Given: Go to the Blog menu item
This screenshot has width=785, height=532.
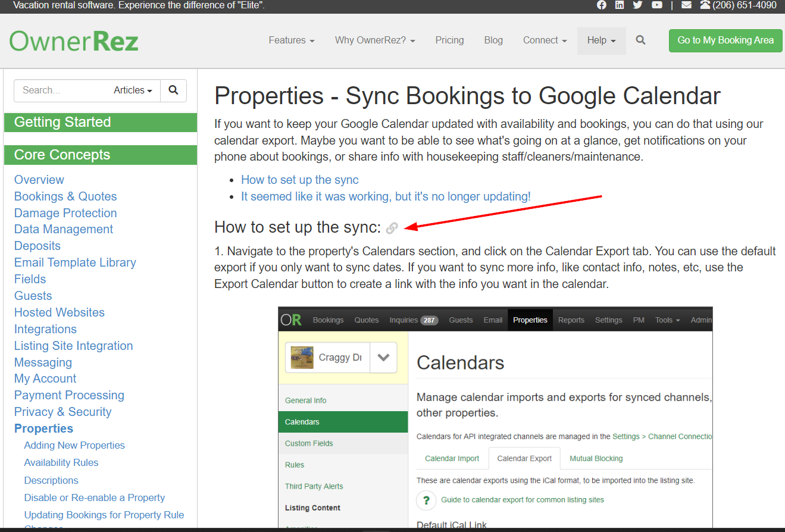Looking at the screenshot, I should pos(493,40).
